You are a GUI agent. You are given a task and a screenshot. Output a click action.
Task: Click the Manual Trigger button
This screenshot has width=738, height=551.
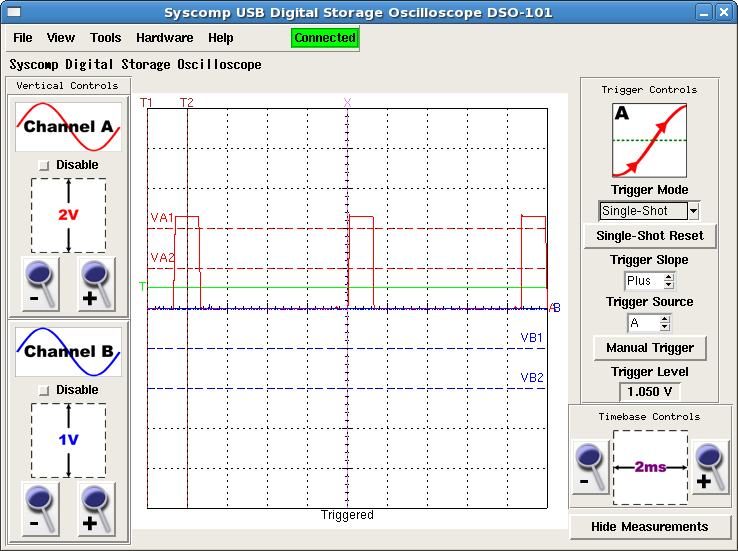[650, 348]
